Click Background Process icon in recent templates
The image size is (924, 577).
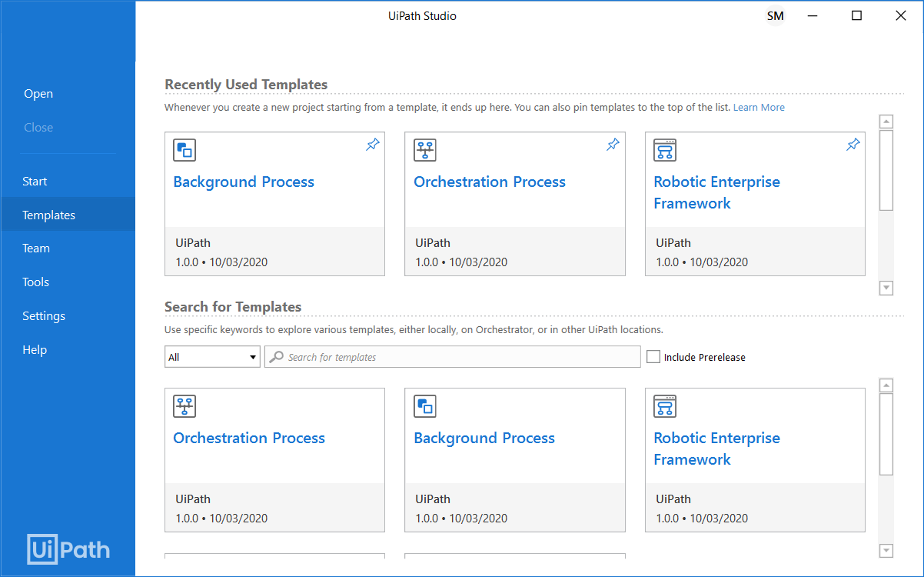click(184, 150)
